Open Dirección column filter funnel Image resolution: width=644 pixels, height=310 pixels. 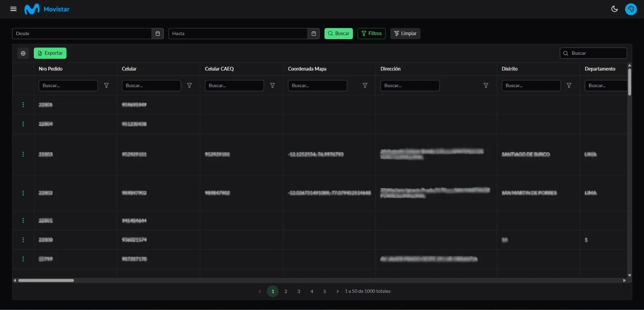(486, 85)
